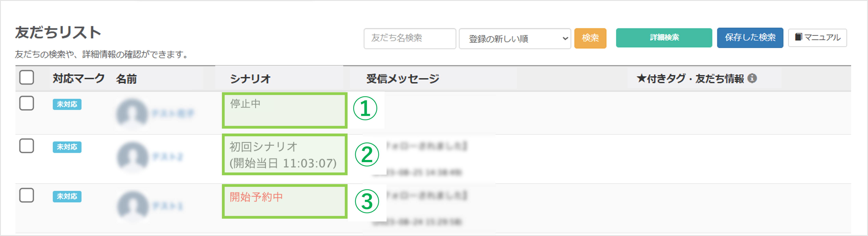
Task: Click the first row's 未対応 badge
Action: pos(67,104)
